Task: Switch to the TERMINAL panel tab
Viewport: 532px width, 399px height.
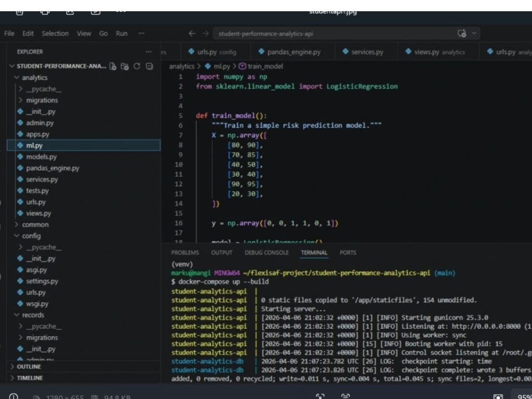Action: pos(314,253)
